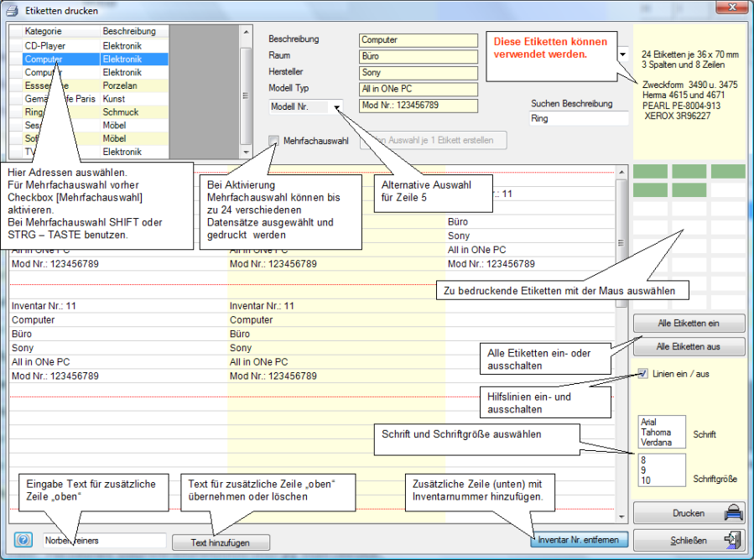Click the blue help icon at bottom left

click(x=23, y=541)
